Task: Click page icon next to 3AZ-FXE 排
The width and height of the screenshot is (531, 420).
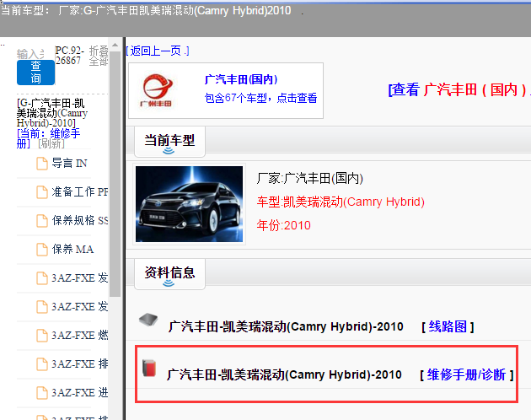Action: tap(42, 364)
